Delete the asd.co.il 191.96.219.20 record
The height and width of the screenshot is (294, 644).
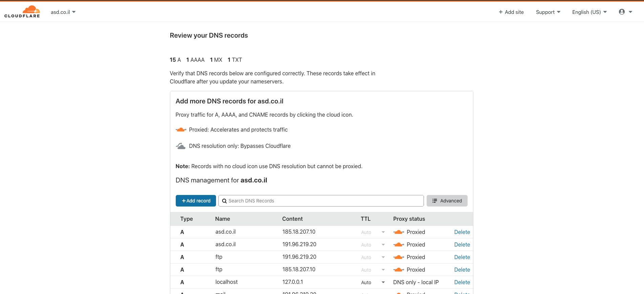click(x=462, y=244)
